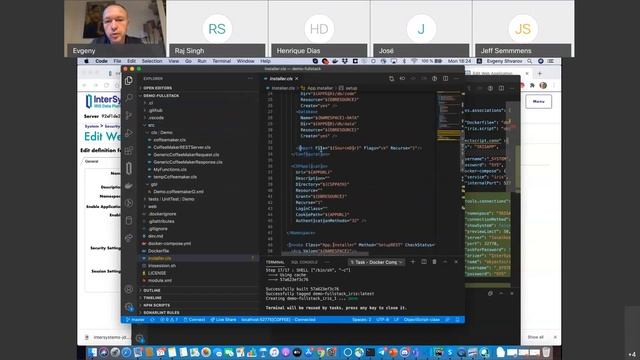Open the database view icon in activity bar
This screenshot has height=360, width=640.
coord(129,221)
